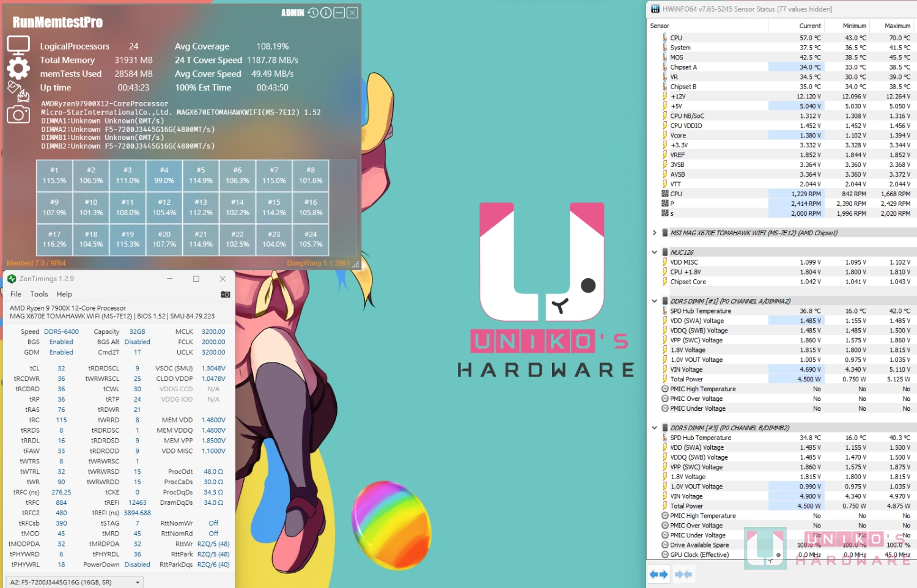The width and height of the screenshot is (917, 588).
Task: Click the FCLK value 2000.00
Action: [213, 342]
